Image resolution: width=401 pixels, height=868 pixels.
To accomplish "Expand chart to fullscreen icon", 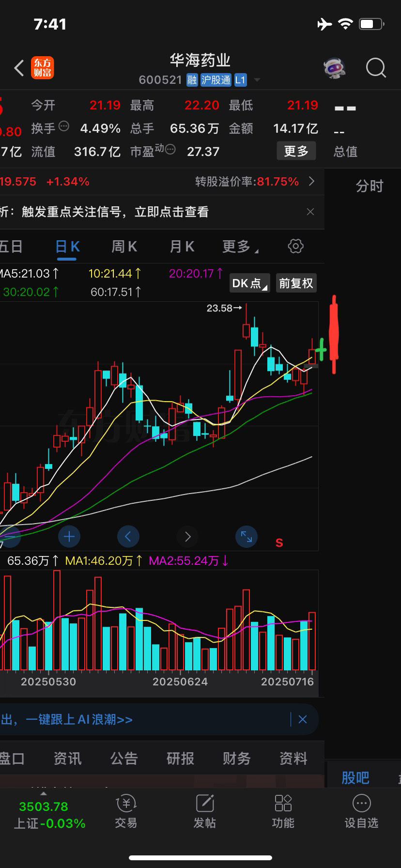I will click(247, 536).
